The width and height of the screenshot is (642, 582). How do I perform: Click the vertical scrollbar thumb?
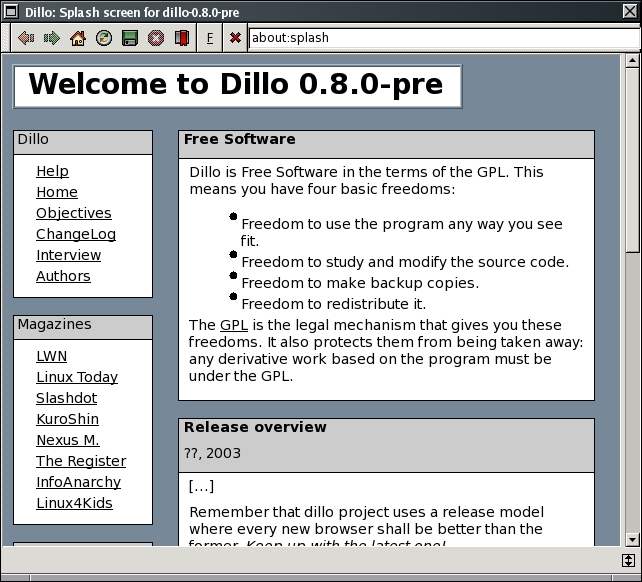(632, 160)
